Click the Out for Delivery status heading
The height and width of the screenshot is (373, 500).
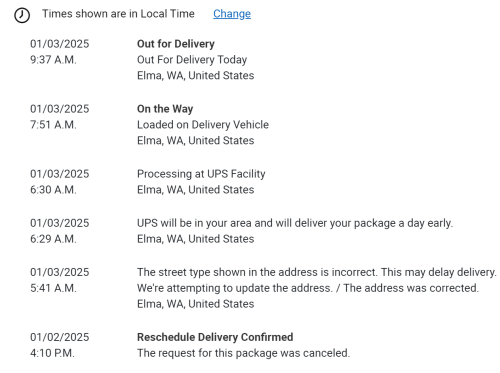coord(176,44)
